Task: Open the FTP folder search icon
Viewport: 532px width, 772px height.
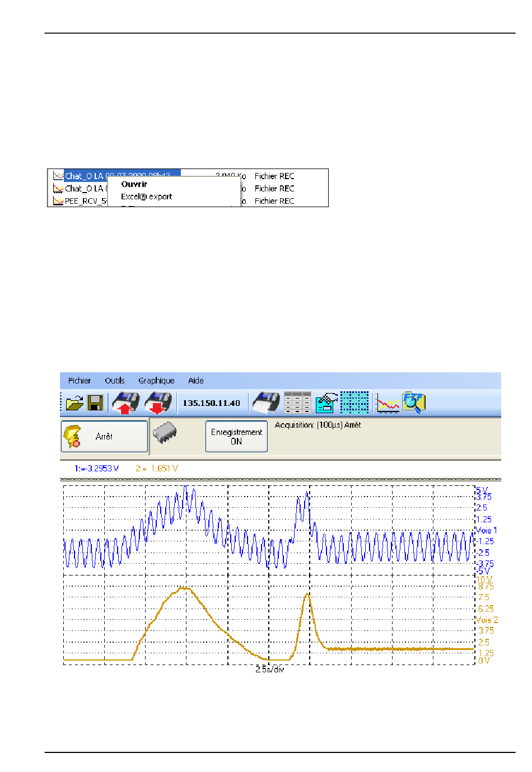Action: coord(414,403)
